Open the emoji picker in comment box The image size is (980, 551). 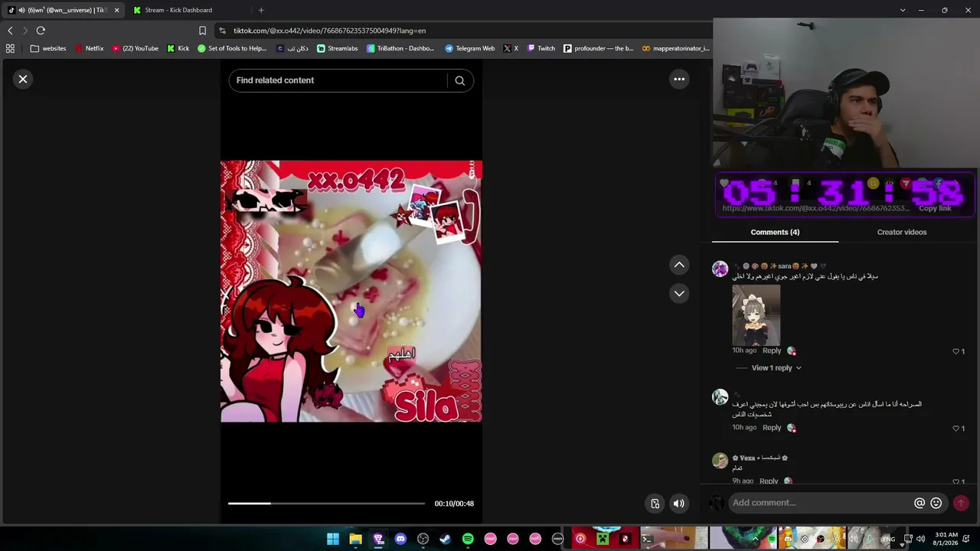pos(936,503)
